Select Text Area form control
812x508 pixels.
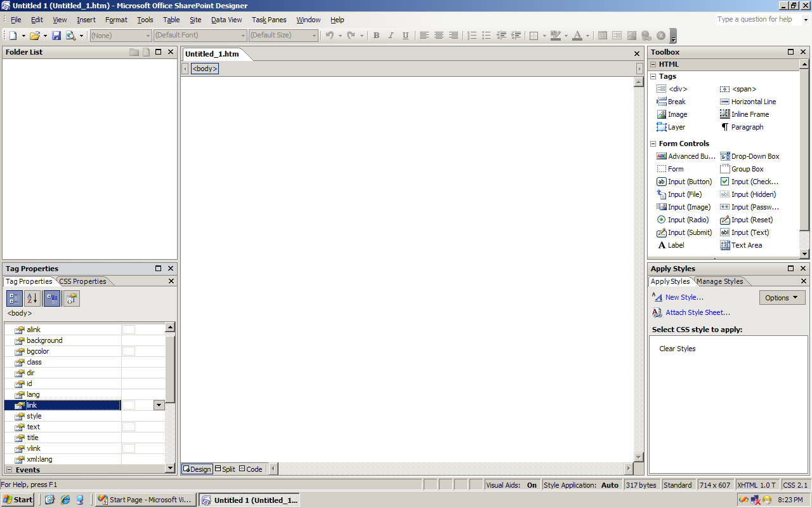pyautogui.click(x=741, y=245)
